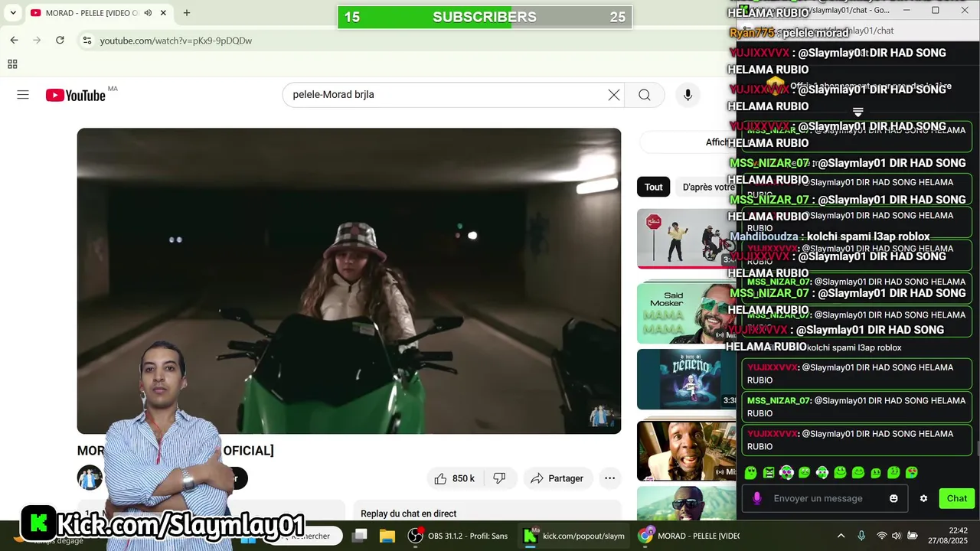Insert the angry square-face Kick emote
Viewport: 980px width, 551px height.
tap(769, 473)
